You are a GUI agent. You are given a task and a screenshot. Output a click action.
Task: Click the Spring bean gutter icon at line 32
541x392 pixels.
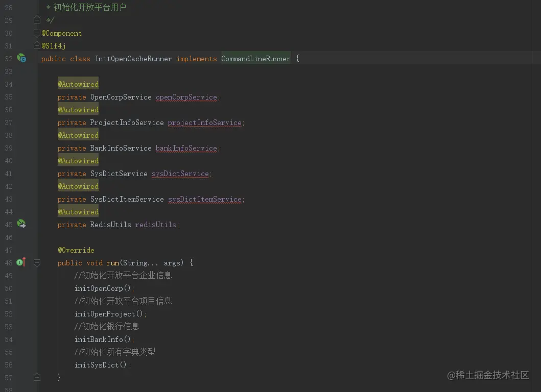coord(21,58)
